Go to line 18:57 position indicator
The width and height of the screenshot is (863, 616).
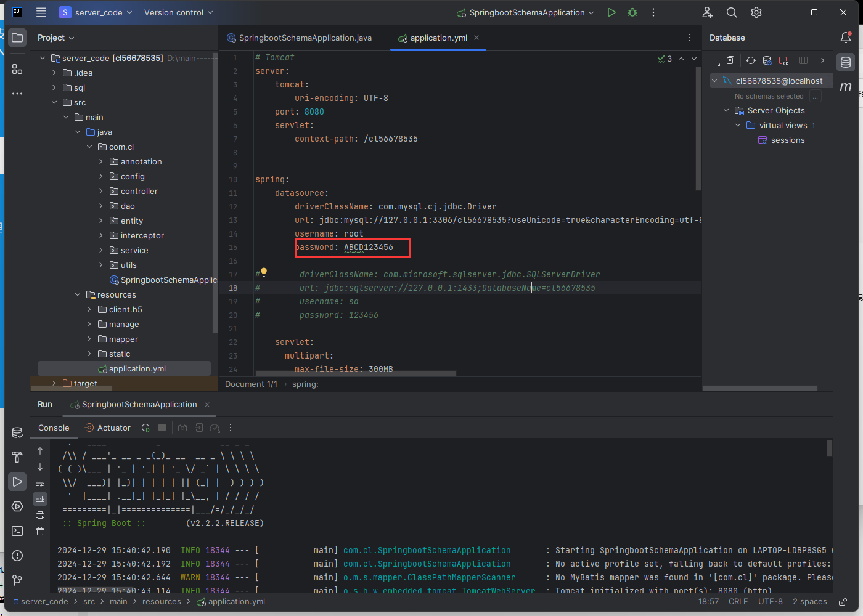(708, 602)
